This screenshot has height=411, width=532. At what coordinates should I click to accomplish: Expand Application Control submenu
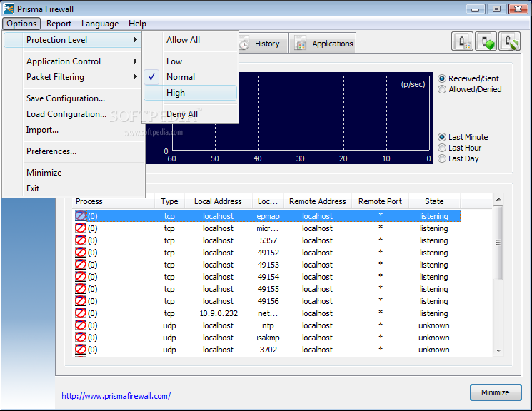coord(73,61)
